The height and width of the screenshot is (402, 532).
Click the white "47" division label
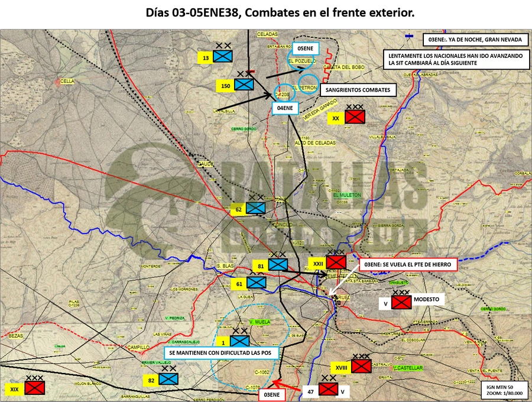click(311, 392)
